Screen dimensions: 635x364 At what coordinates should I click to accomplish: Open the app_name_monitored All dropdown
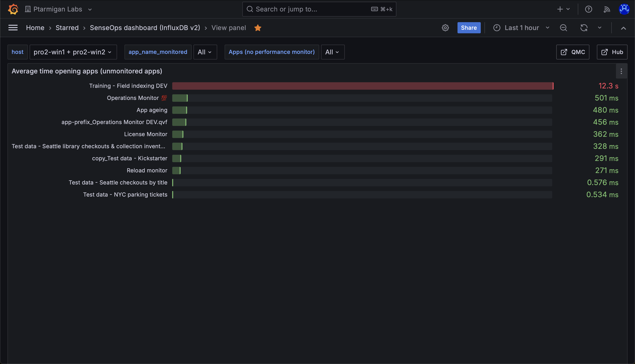(205, 52)
